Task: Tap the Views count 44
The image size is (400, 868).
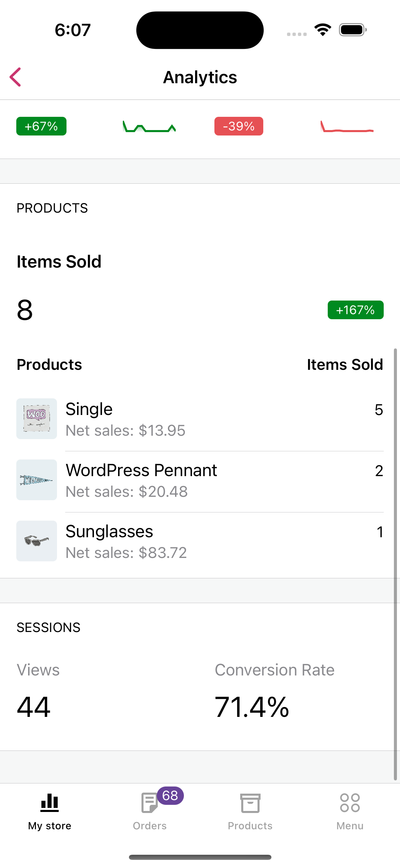Action: [x=34, y=707]
